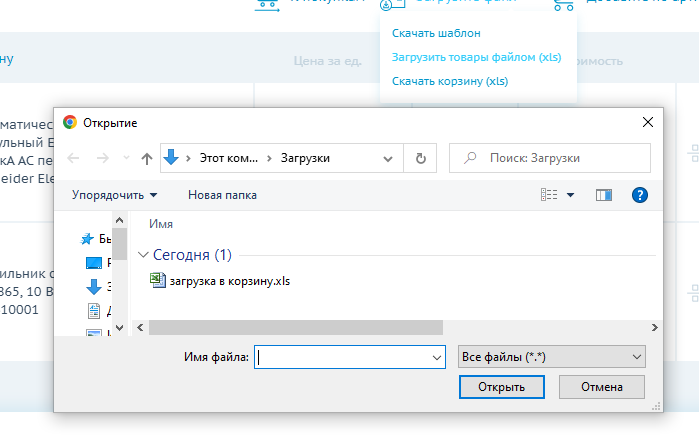699x438 pixels.
Task: Click the Forward arrow in the dialog
Action: (x=103, y=158)
